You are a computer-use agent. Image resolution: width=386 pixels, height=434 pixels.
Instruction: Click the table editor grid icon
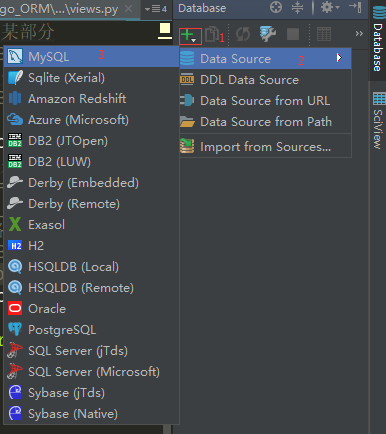point(324,34)
